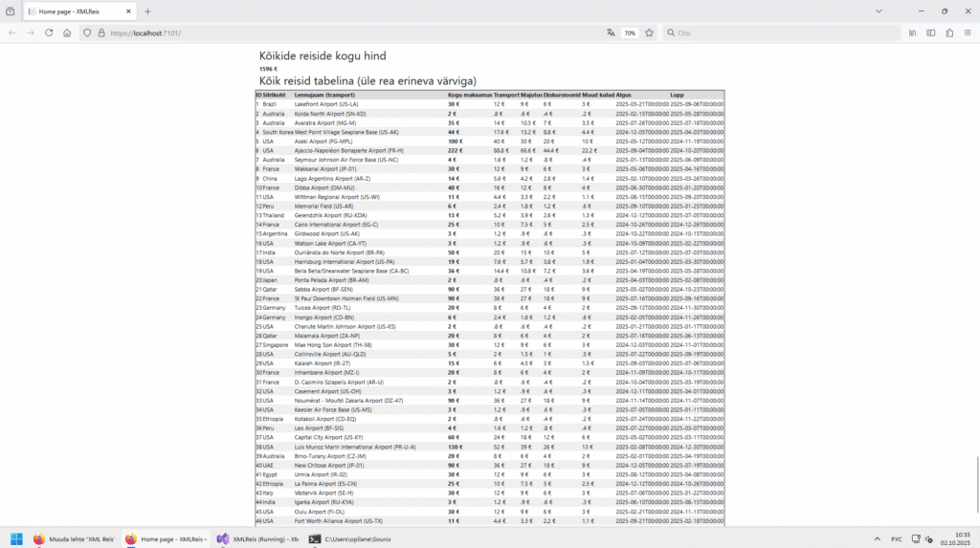Open the extensions puzzle icon
Image resolution: width=980 pixels, height=548 pixels.
point(949,33)
